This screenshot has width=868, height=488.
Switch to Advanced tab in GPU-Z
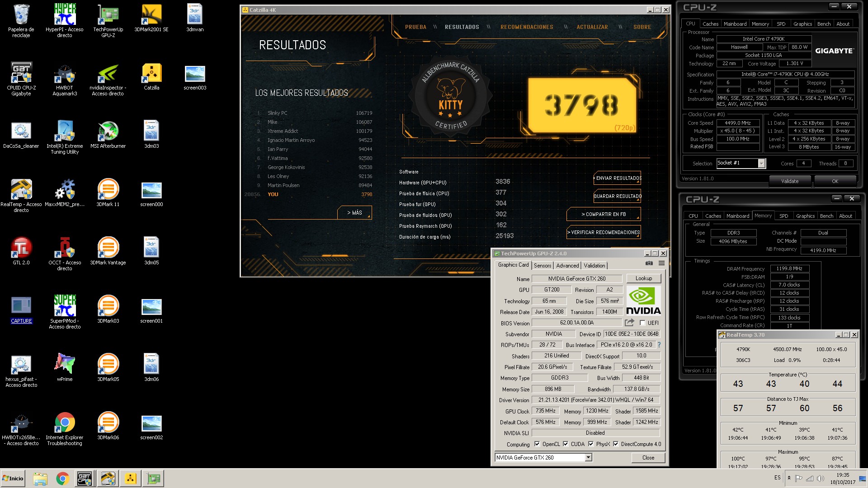click(567, 266)
